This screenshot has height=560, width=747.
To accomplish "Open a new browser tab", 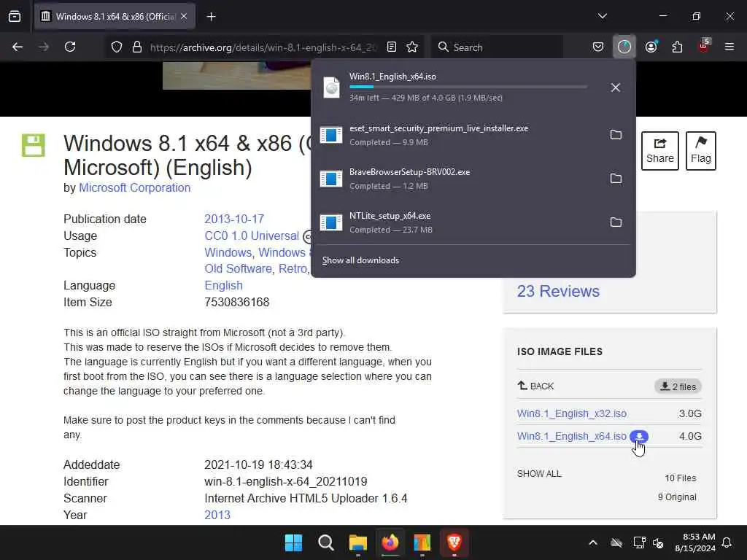I will [211, 17].
